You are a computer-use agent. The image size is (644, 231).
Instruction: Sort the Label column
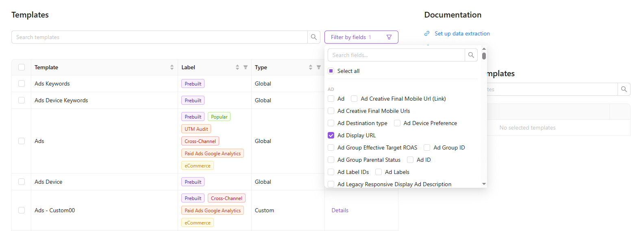[237, 67]
